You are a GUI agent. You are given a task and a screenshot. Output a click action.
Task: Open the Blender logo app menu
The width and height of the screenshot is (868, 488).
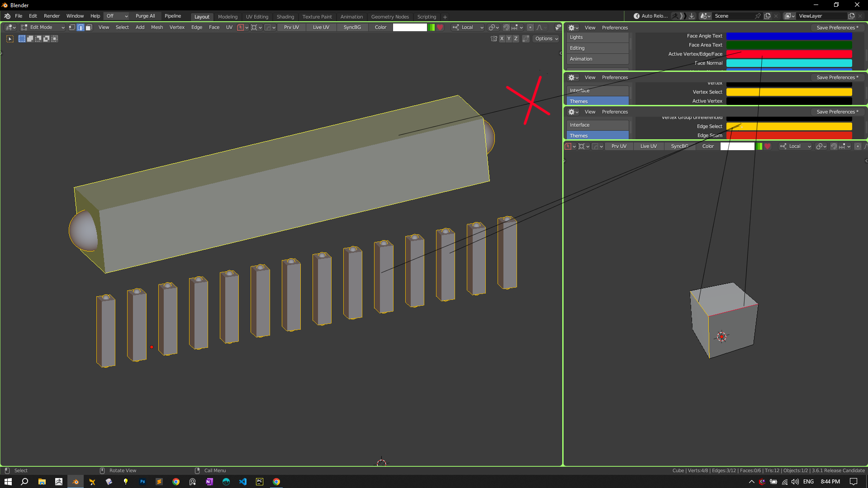(7, 16)
